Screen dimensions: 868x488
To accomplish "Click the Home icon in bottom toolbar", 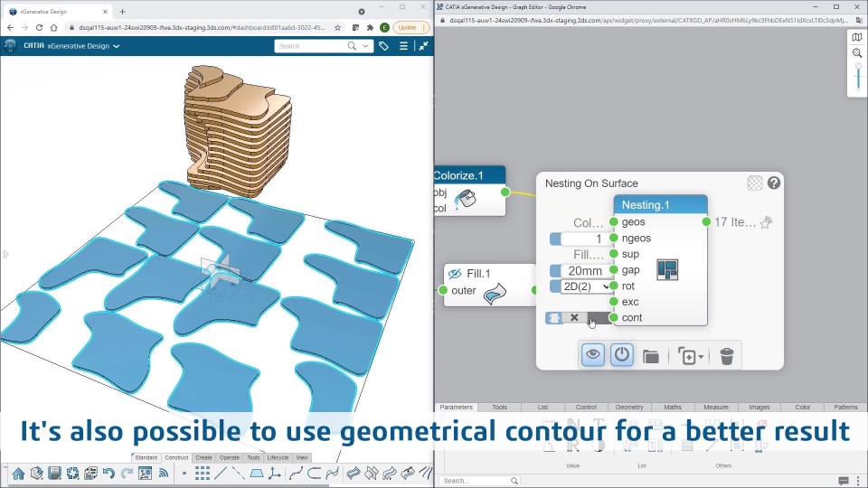I will pos(18,474).
